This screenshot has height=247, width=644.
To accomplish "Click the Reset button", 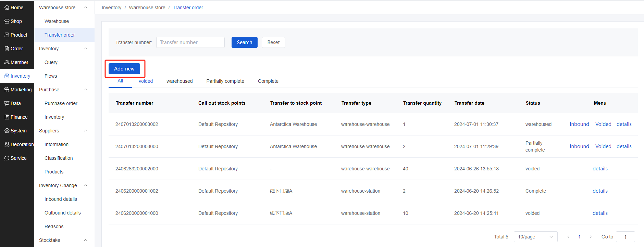I will [273, 42].
